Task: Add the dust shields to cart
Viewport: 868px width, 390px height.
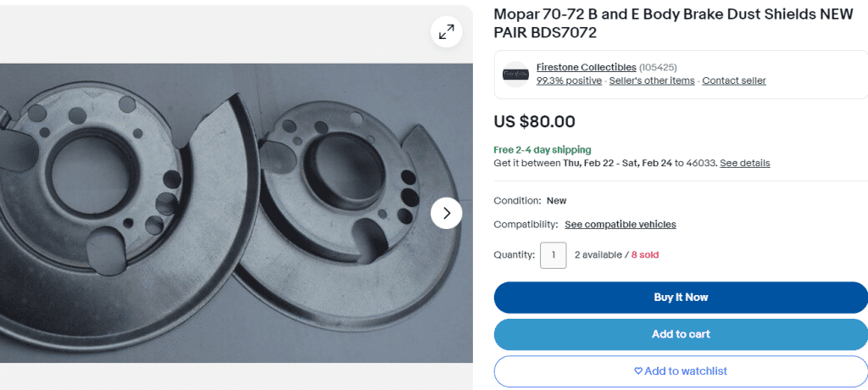Action: pyautogui.click(x=681, y=334)
